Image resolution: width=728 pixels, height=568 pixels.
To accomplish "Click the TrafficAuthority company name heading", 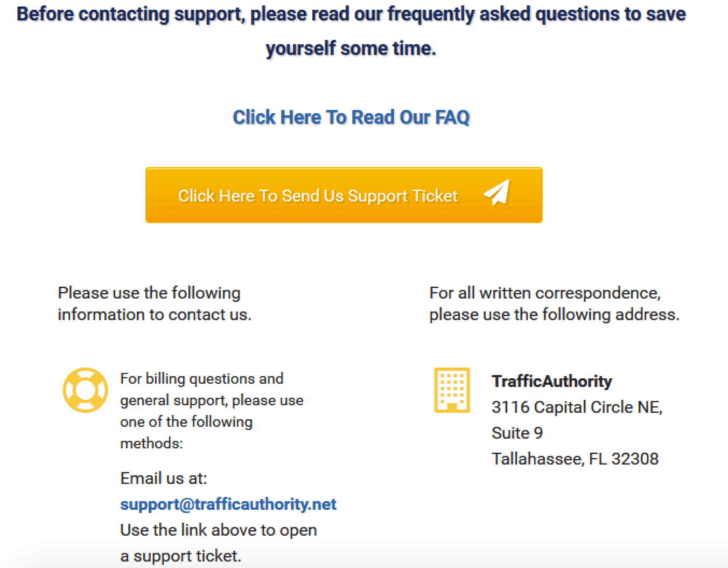I will point(551,381).
